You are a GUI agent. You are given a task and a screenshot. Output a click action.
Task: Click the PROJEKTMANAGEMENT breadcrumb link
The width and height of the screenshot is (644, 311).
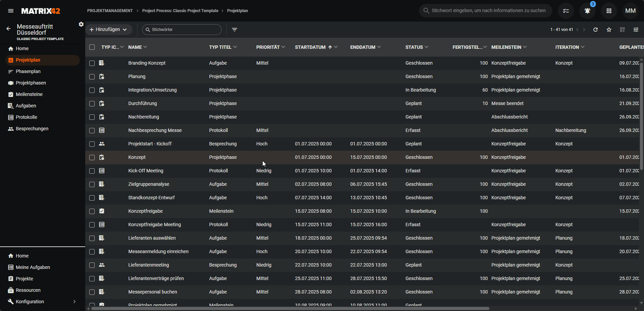pyautogui.click(x=110, y=11)
